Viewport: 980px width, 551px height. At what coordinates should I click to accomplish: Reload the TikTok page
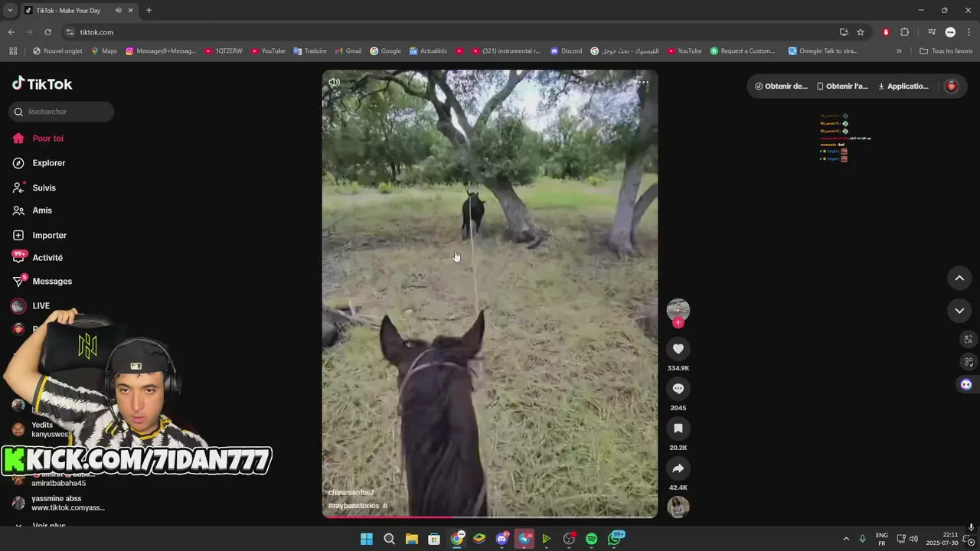47,32
